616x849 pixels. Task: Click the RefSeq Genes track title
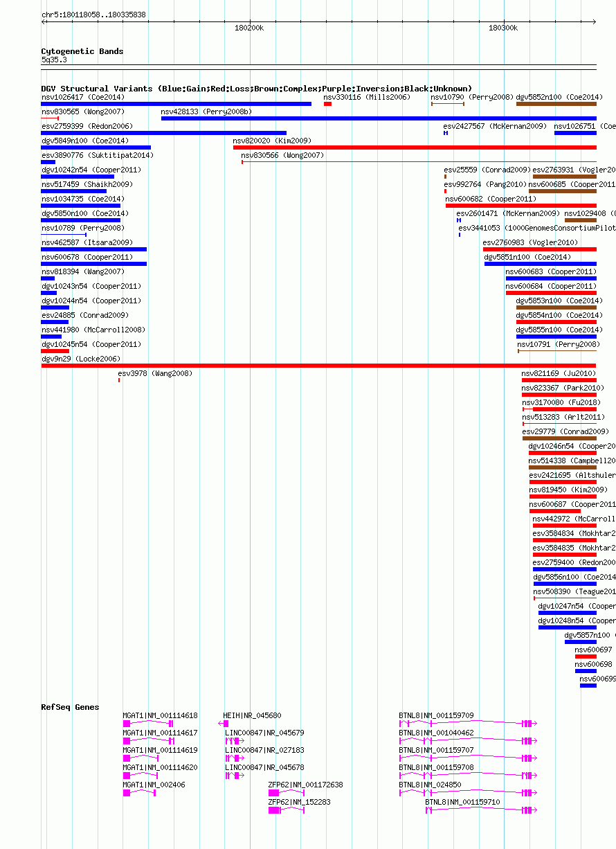[70, 707]
